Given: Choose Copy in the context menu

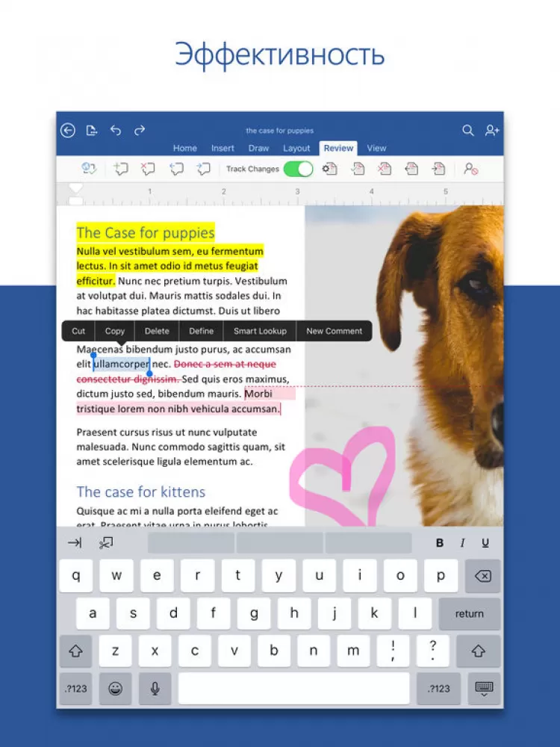Looking at the screenshot, I should pyautogui.click(x=115, y=331).
